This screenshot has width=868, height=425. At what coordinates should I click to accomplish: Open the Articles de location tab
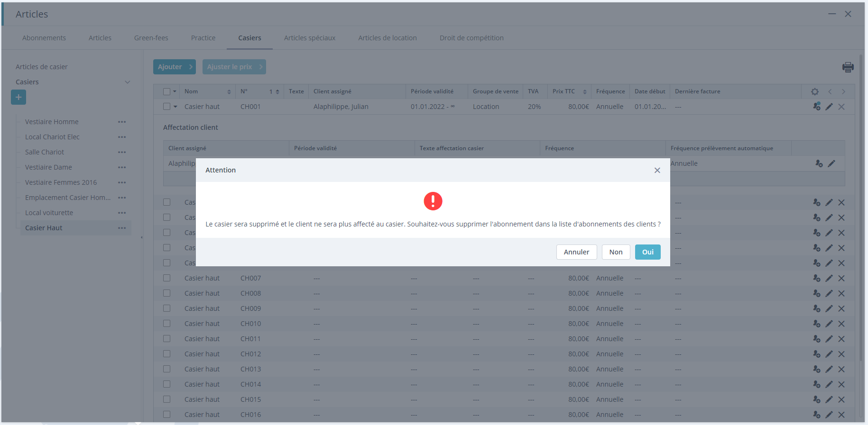(x=388, y=38)
